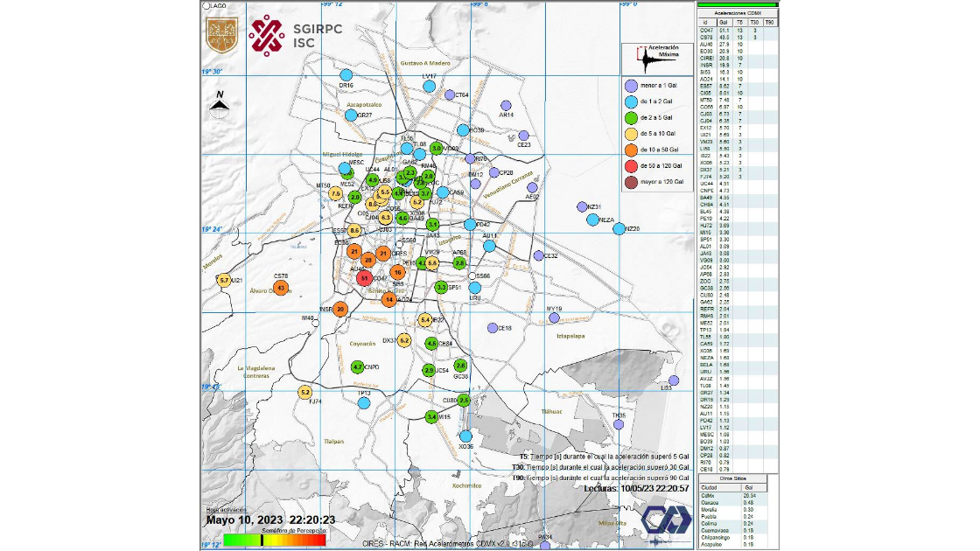Click the id column header
Image resolution: width=980 pixels, height=551 pixels.
click(705, 22)
